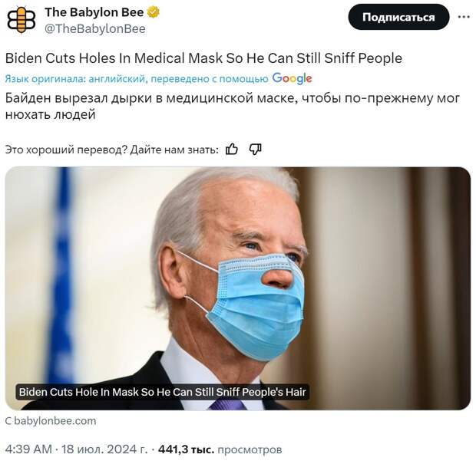Open the Biden mask article image

238,288
